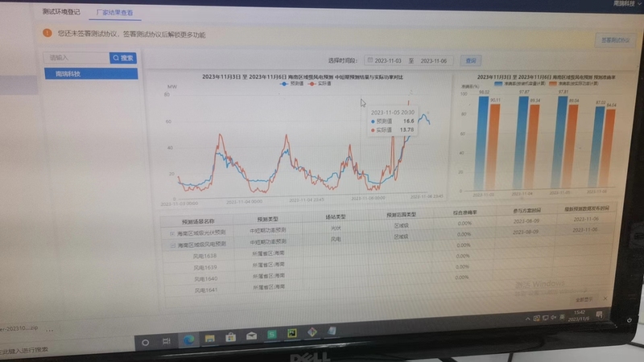Click the 英 input method indicator

[562, 317]
